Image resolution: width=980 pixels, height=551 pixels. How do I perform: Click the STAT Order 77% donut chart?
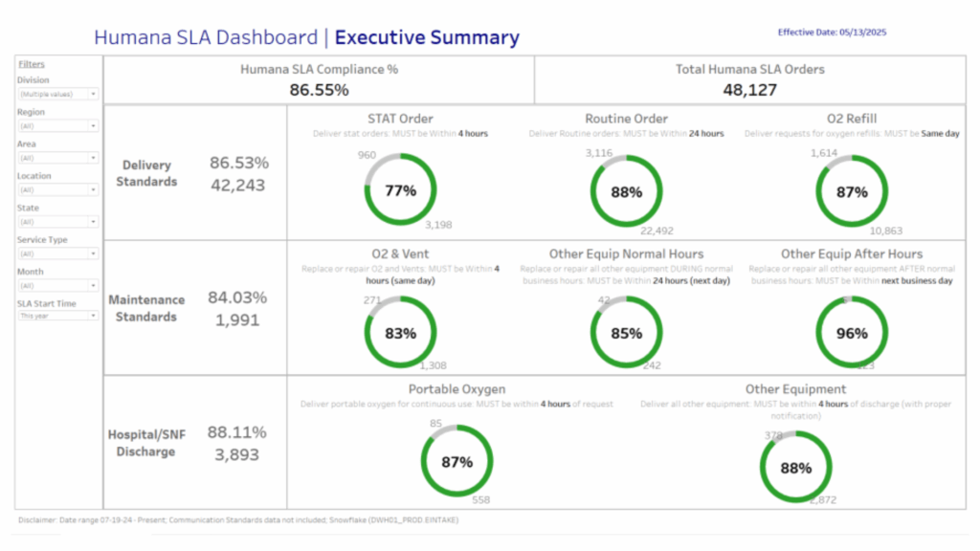coord(400,190)
